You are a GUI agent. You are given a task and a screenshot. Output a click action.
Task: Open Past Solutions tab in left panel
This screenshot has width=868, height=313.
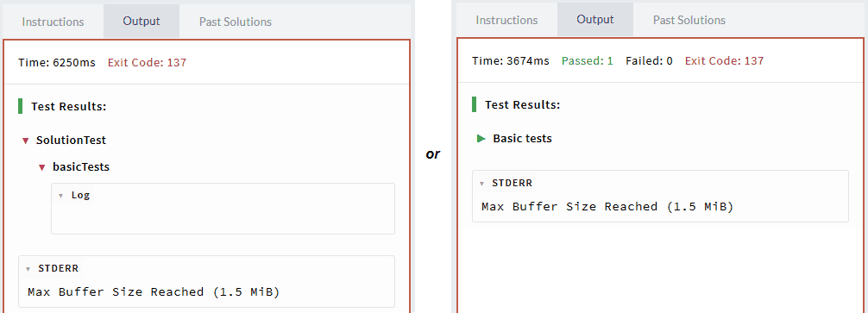[236, 22]
